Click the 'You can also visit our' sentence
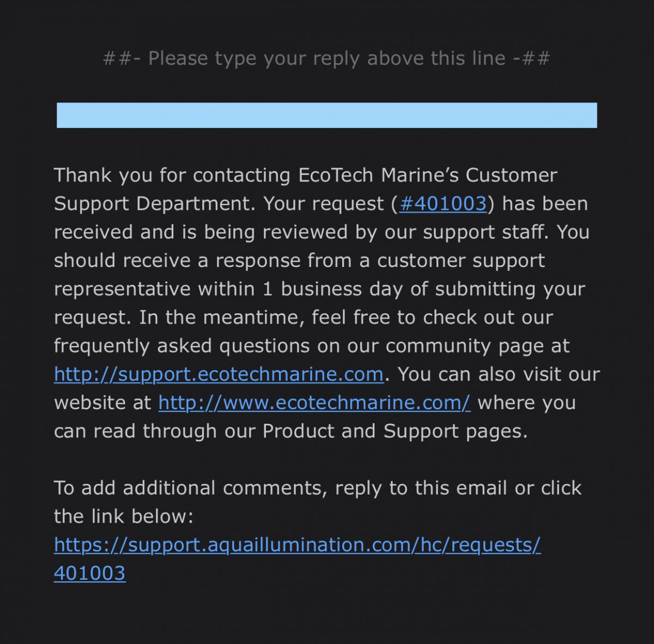654x644 pixels. [x=498, y=374]
